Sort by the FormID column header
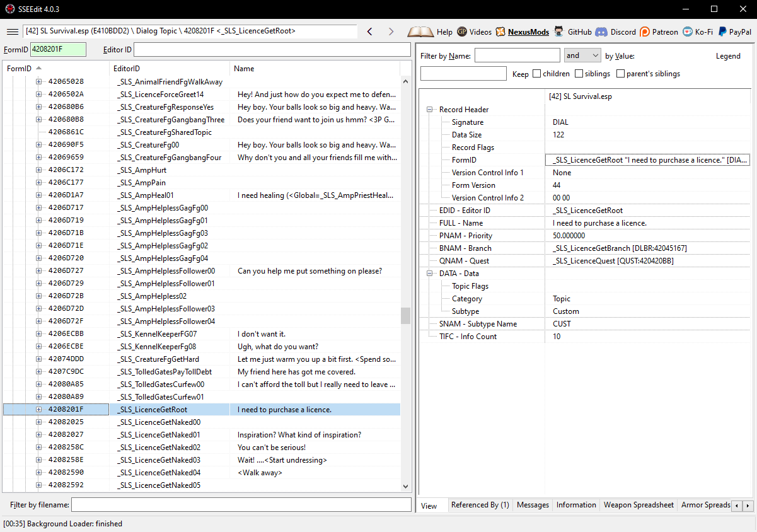The image size is (757, 532). pyautogui.click(x=55, y=68)
